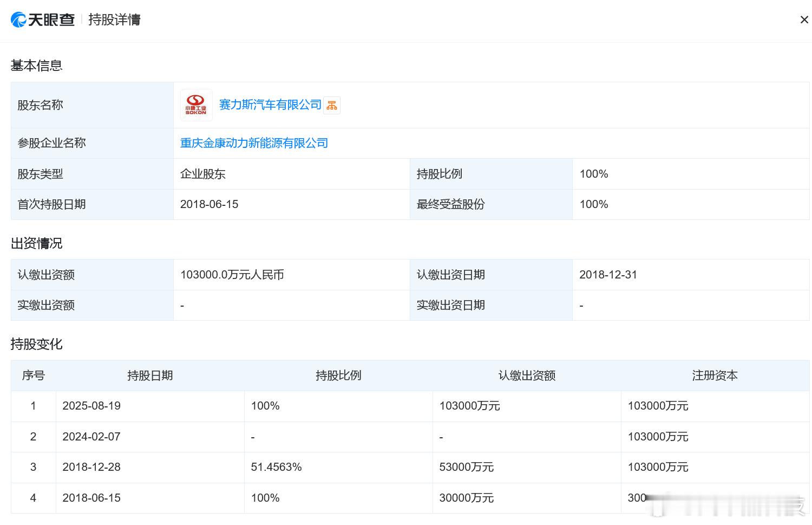This screenshot has width=812, height=525.
Task: Click the 参股企业名称 label cell
Action: (92, 143)
